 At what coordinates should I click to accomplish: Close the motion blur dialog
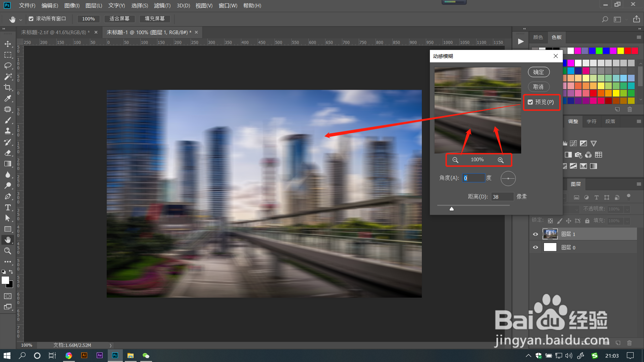pyautogui.click(x=555, y=56)
